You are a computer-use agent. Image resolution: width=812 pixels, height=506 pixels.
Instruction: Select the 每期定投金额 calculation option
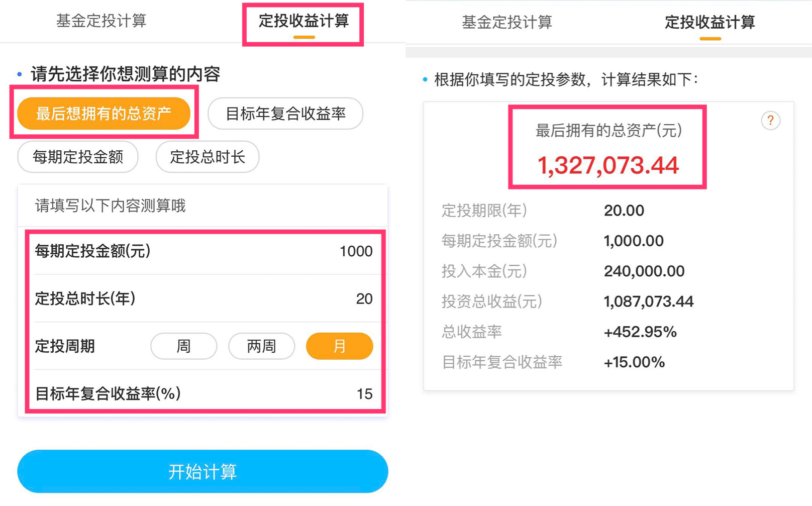[x=77, y=157]
